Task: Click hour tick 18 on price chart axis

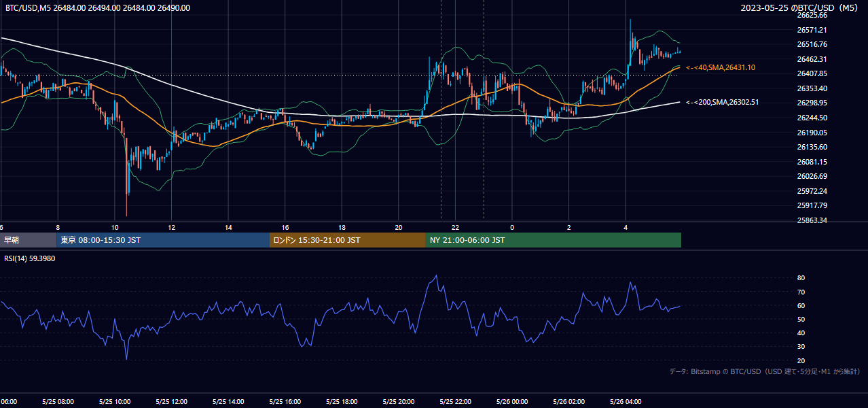Action: (x=342, y=227)
